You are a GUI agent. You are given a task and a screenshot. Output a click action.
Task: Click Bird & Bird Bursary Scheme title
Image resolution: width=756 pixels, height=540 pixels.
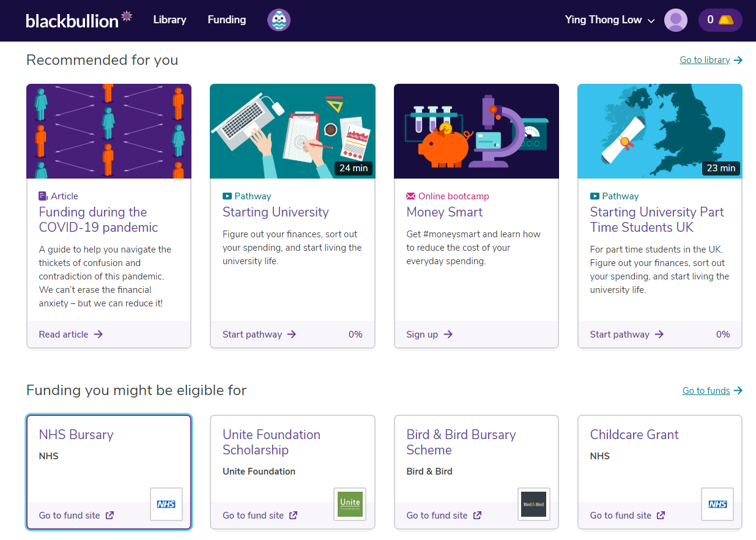(461, 442)
